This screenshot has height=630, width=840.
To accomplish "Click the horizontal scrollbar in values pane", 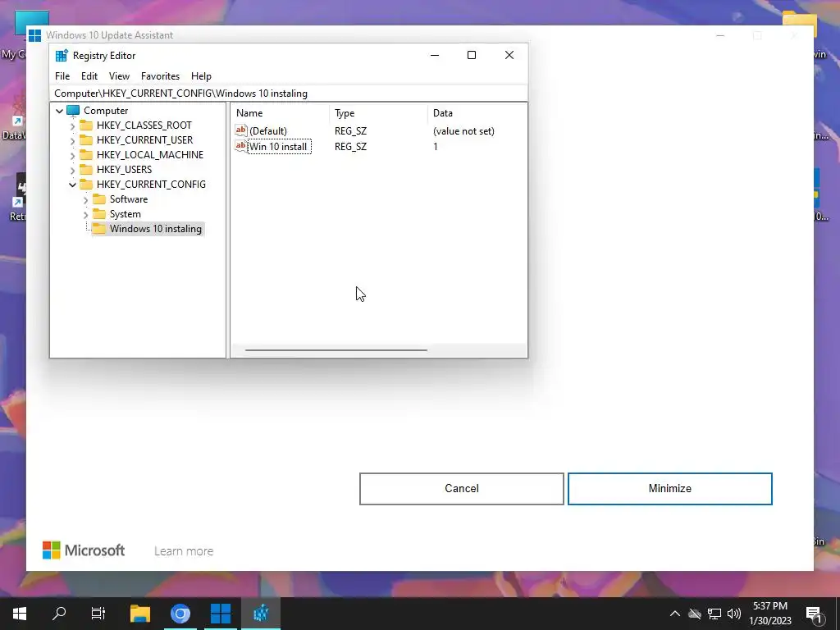I will [x=336, y=350].
